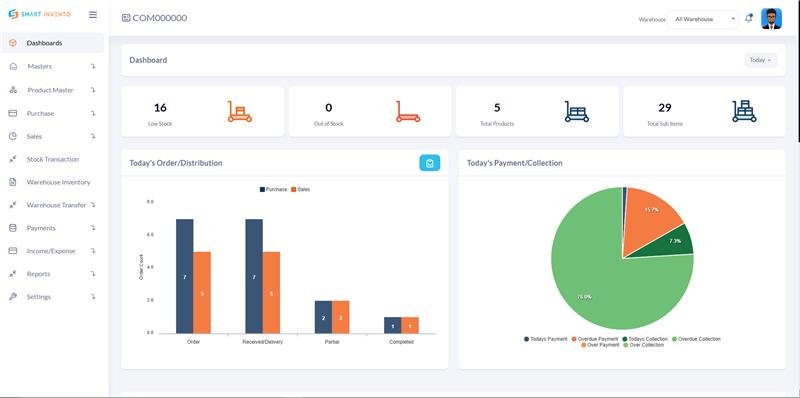This screenshot has height=398, width=800.
Task: Click the Warehouse Inventory document icon
Action: 13,182
